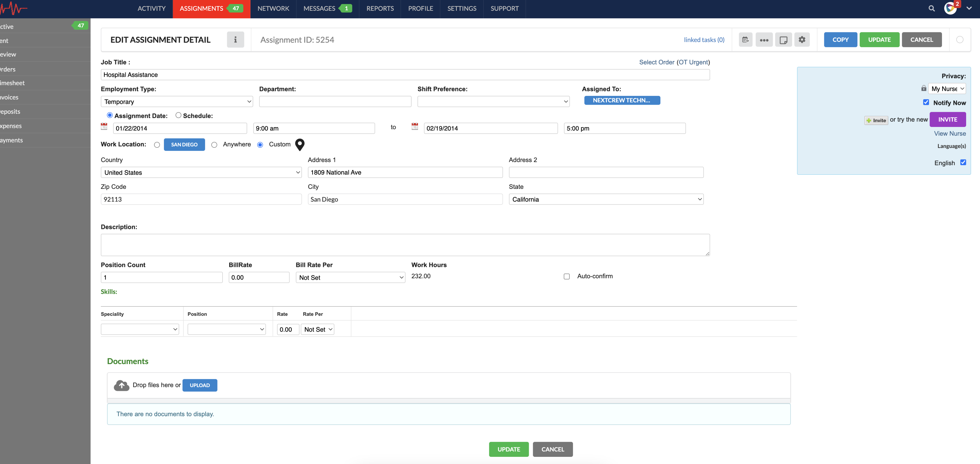Click the small Invite plus button
The width and height of the screenshot is (980, 464).
(876, 120)
